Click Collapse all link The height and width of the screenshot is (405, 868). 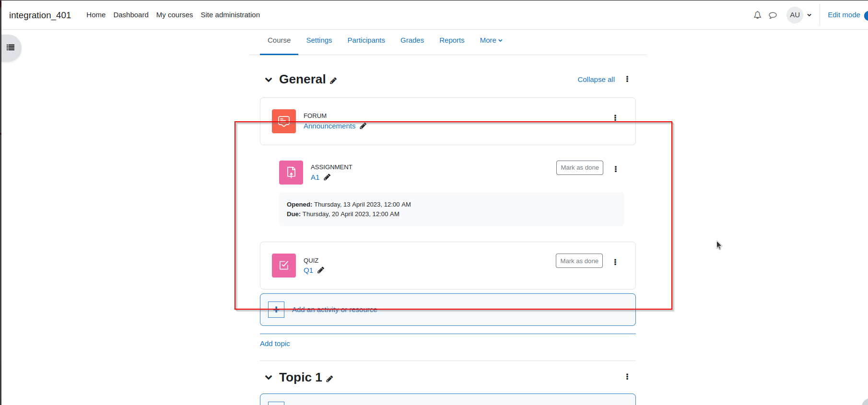click(x=596, y=80)
